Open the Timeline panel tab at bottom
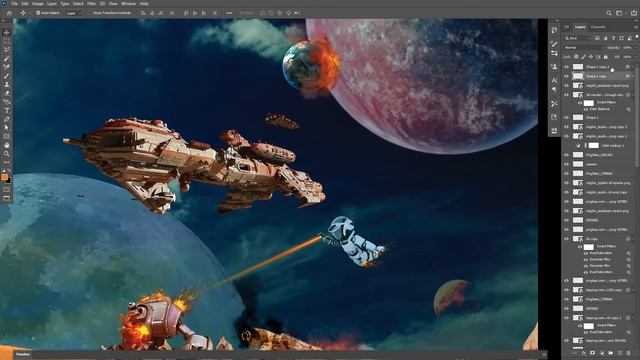 pos(23,354)
